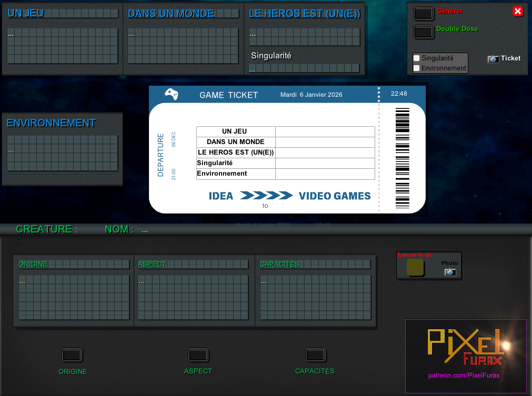Click the IDEA text on ticket

(221, 196)
